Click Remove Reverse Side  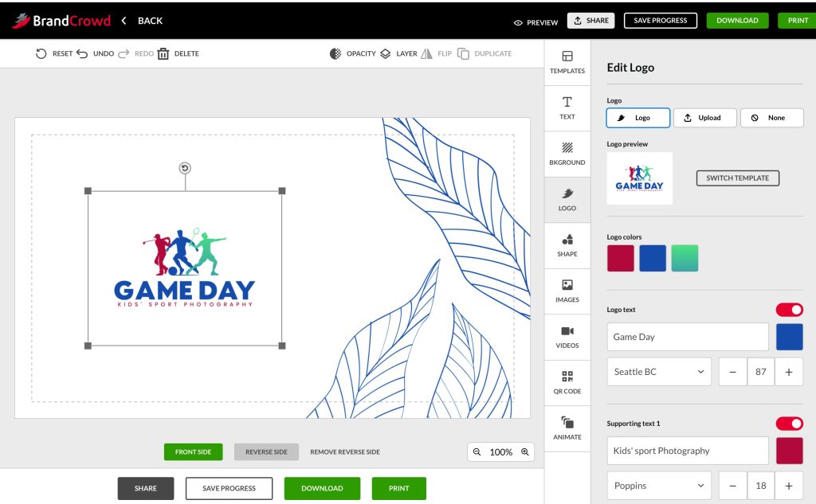coord(345,452)
